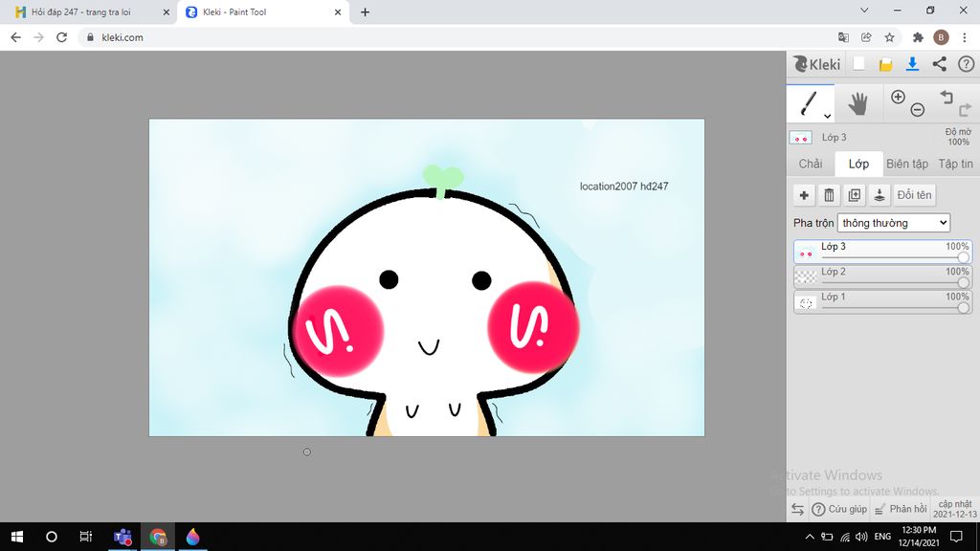Select the Lớp 2 layer
980x551 pixels.
tap(883, 276)
